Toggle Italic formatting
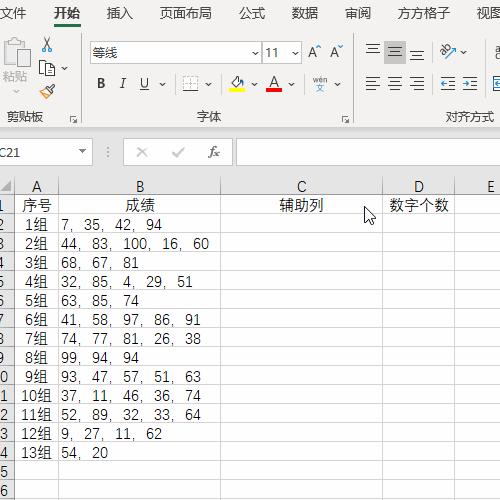This screenshot has width=500, height=500. point(123,83)
